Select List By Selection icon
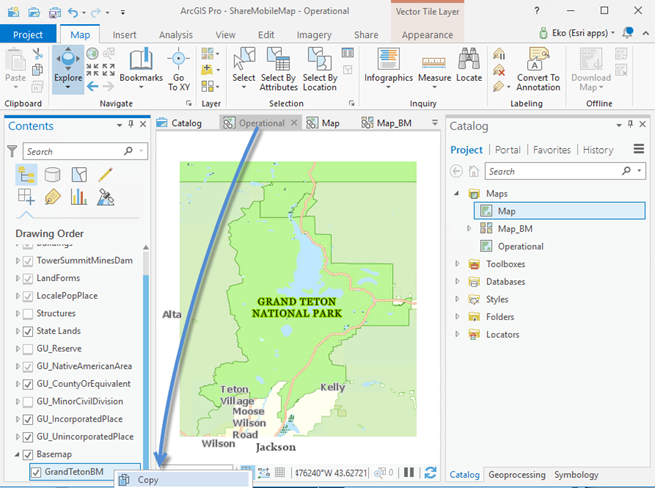 tap(79, 175)
